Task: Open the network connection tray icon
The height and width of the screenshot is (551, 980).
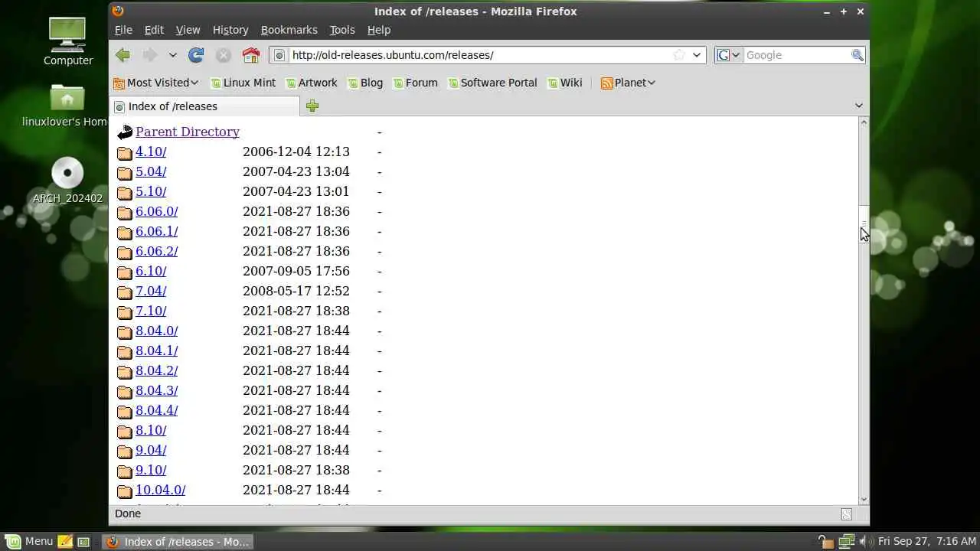Action: pyautogui.click(x=846, y=542)
